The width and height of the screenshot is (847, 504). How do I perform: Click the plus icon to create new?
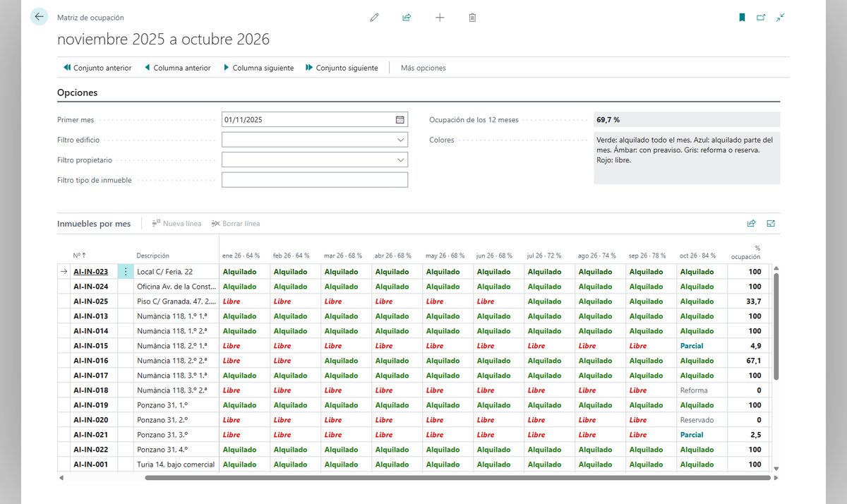[x=440, y=17]
